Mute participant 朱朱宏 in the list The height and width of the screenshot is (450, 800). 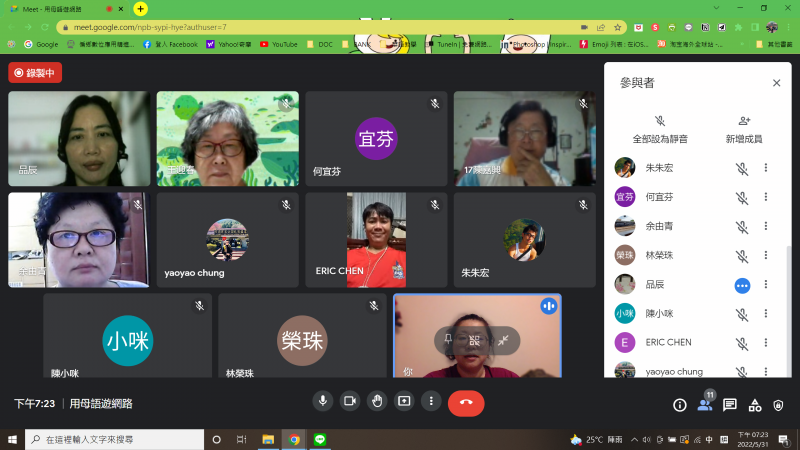point(742,168)
